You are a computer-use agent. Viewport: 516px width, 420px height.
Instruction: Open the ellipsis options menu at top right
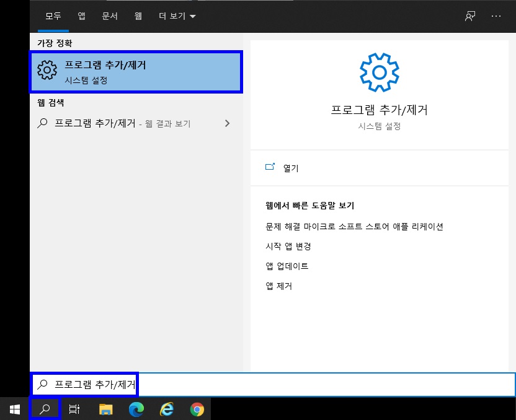click(x=496, y=16)
